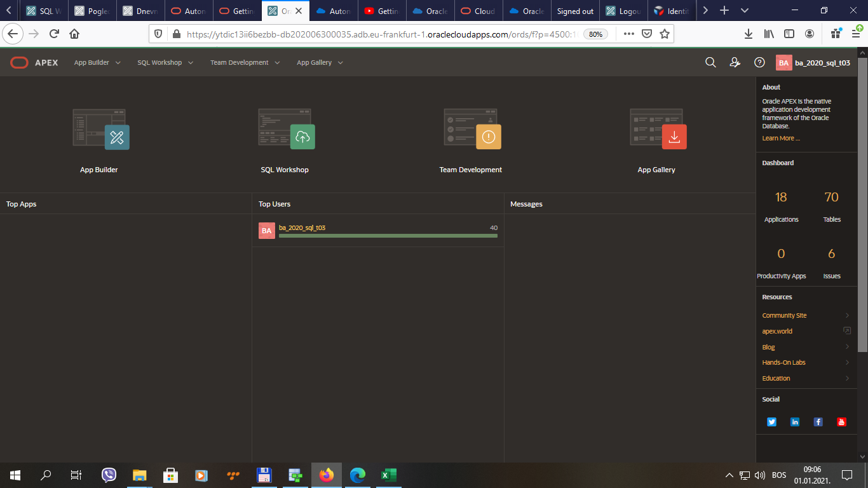This screenshot has height=488, width=868.
Task: Open the YouTube social icon
Action: (842, 422)
